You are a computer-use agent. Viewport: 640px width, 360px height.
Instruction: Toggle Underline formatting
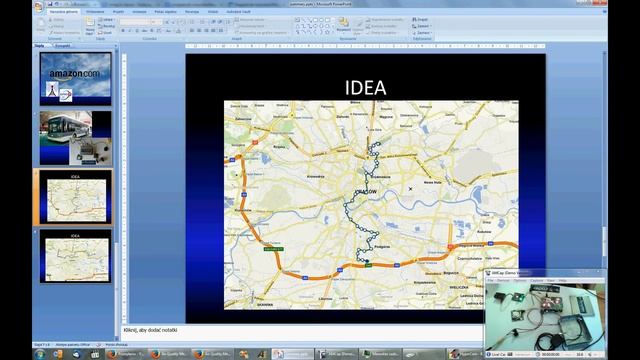[137, 31]
